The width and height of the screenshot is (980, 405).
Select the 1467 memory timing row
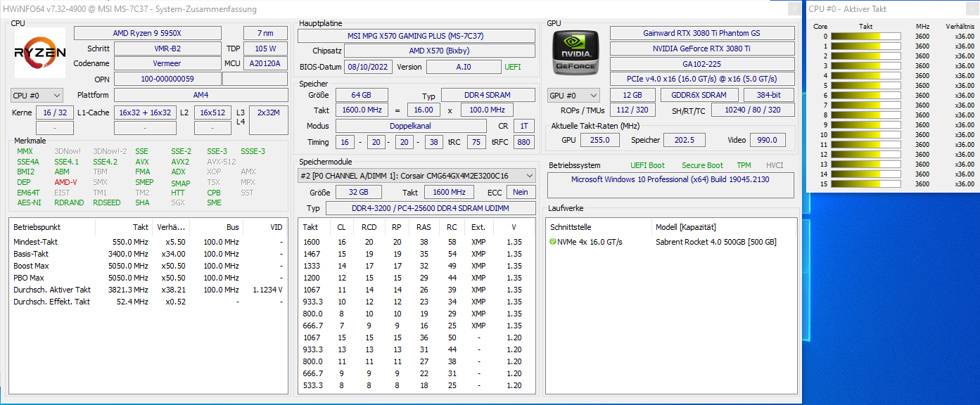418,254
